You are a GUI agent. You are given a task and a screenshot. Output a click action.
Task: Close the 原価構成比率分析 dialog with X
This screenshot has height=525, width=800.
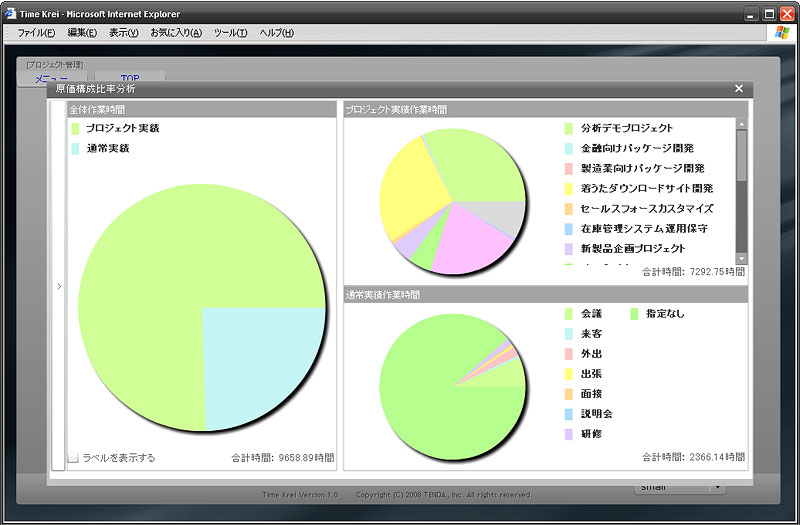coord(739,89)
